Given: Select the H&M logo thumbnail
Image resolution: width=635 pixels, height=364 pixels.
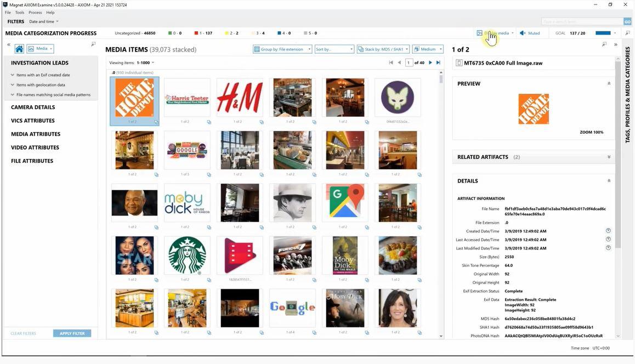Looking at the screenshot, I should [x=240, y=98].
